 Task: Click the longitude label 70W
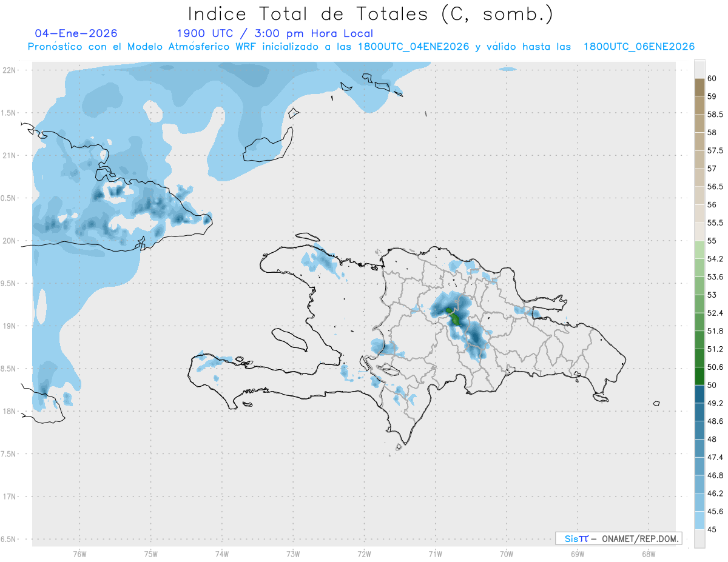[507, 554]
